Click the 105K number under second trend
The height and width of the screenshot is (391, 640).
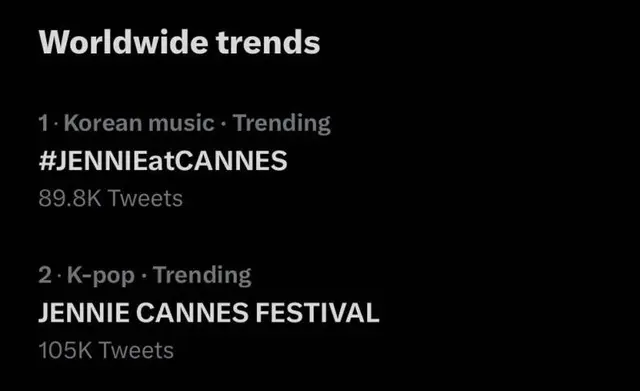tap(65, 350)
